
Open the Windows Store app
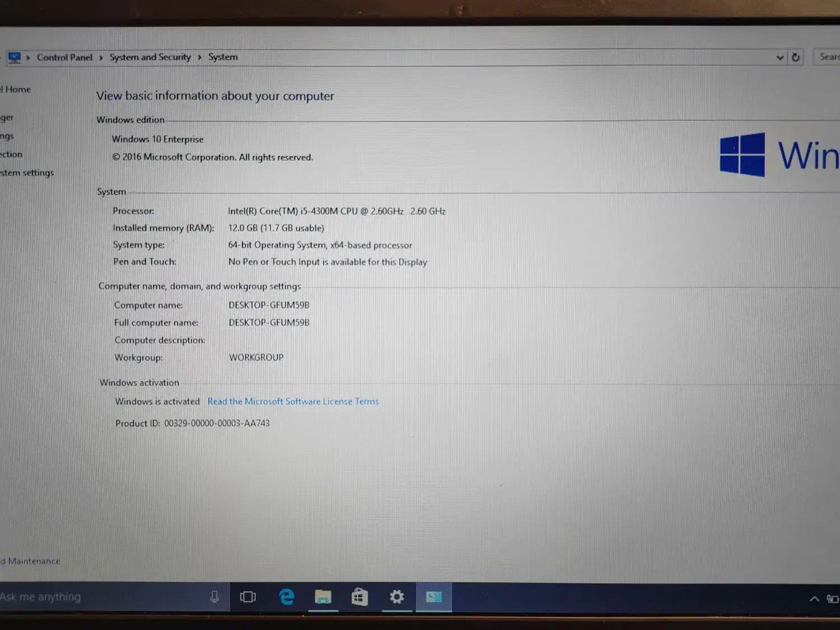pos(360,597)
